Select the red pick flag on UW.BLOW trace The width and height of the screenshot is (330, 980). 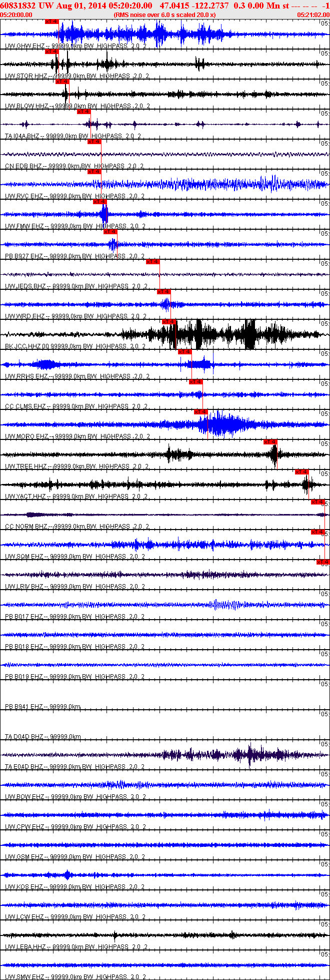coord(62,82)
